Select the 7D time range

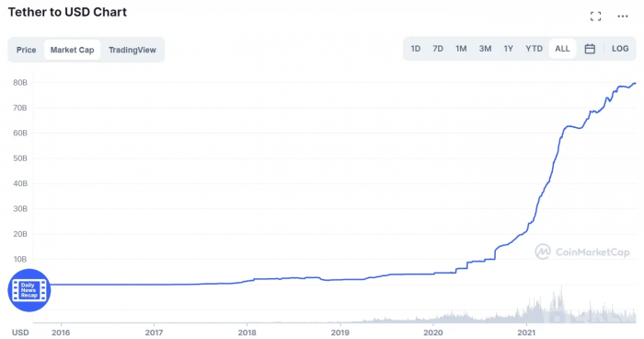click(x=438, y=49)
